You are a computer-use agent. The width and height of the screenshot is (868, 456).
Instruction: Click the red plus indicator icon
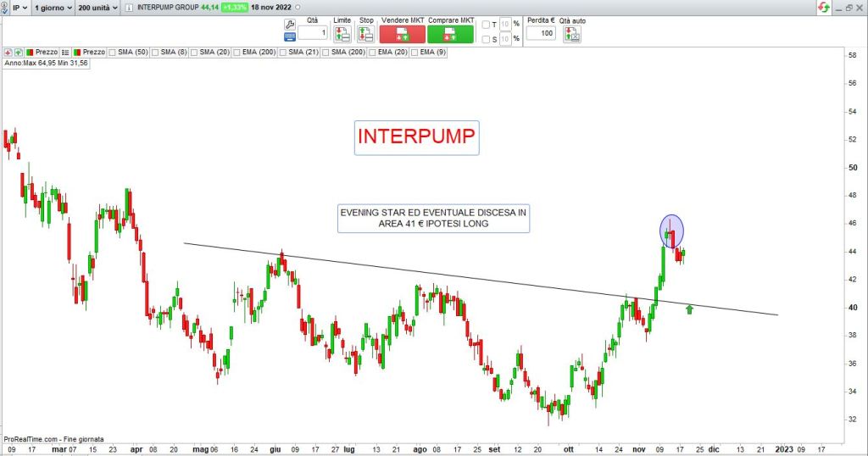click(8, 52)
